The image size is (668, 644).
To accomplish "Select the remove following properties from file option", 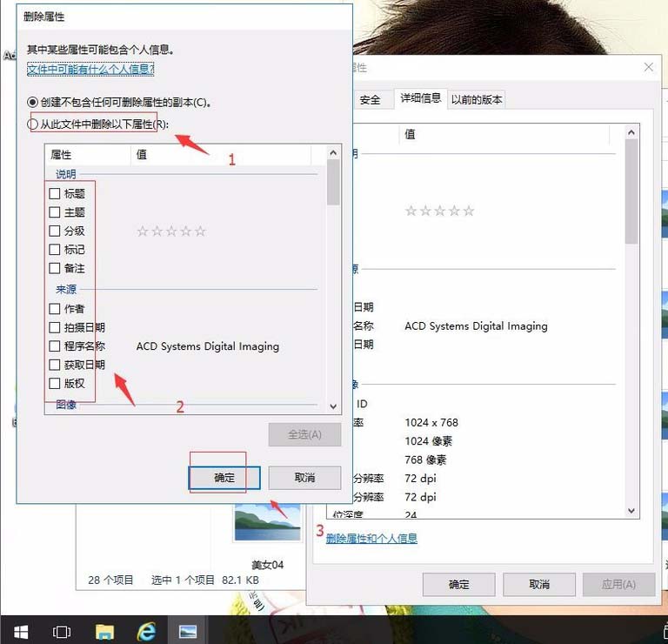I will coord(33,124).
